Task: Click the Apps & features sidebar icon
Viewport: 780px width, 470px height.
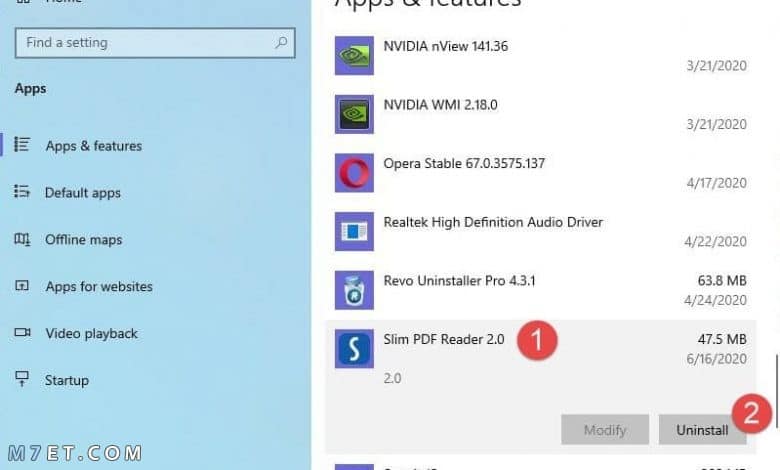Action: pyautogui.click(x=22, y=145)
